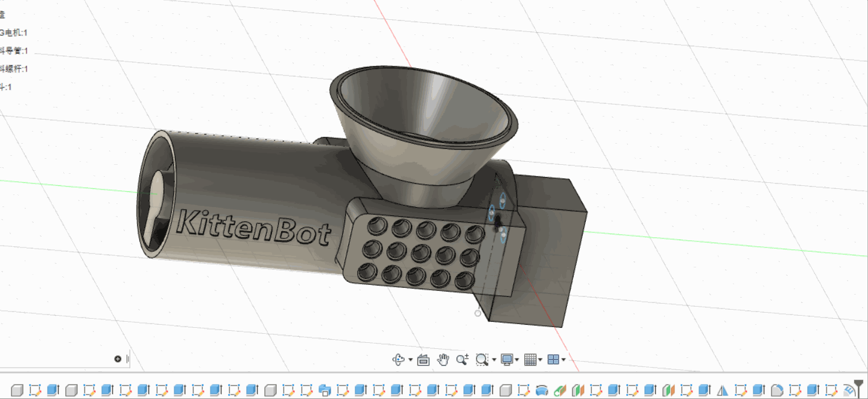Viewport: 868px width, 399px height.
Task: Activate the Look At tool
Action: [x=423, y=360]
